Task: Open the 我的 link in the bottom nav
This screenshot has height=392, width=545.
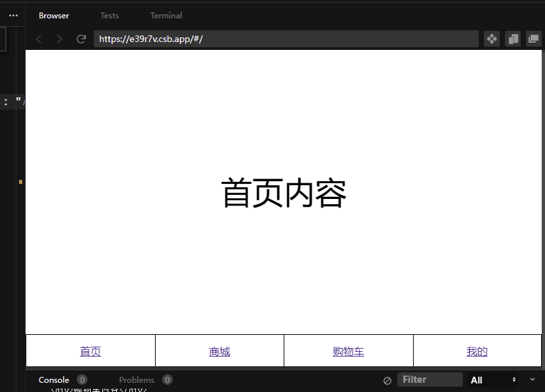Action: pos(477,351)
